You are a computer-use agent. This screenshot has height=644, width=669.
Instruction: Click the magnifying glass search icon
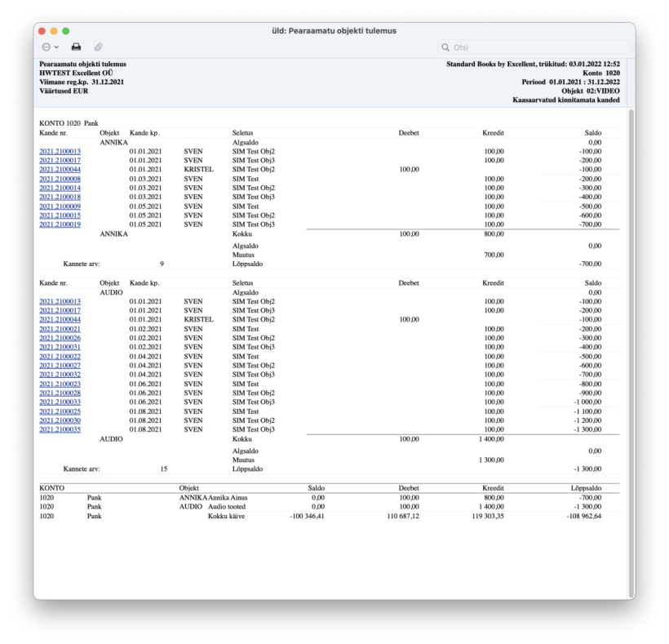pyautogui.click(x=445, y=47)
